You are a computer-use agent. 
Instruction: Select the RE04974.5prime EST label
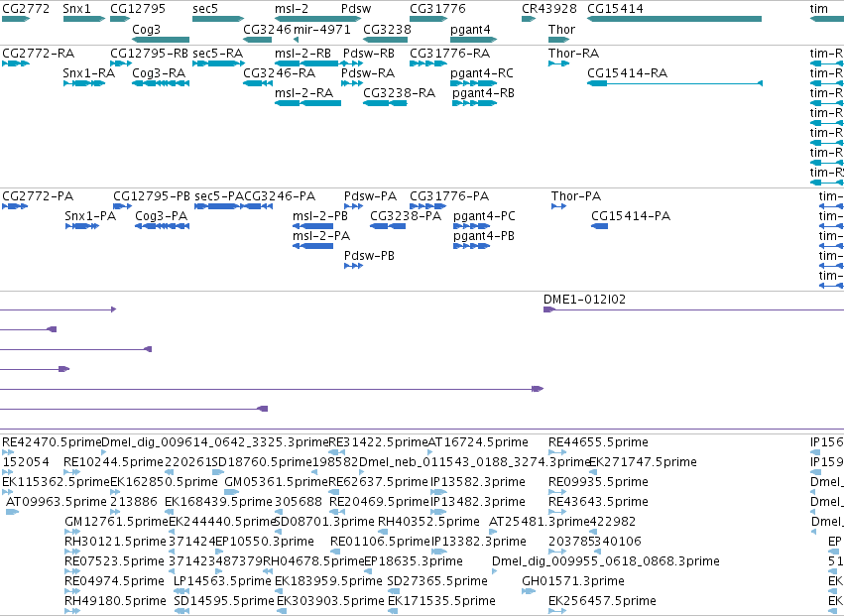coord(114,580)
